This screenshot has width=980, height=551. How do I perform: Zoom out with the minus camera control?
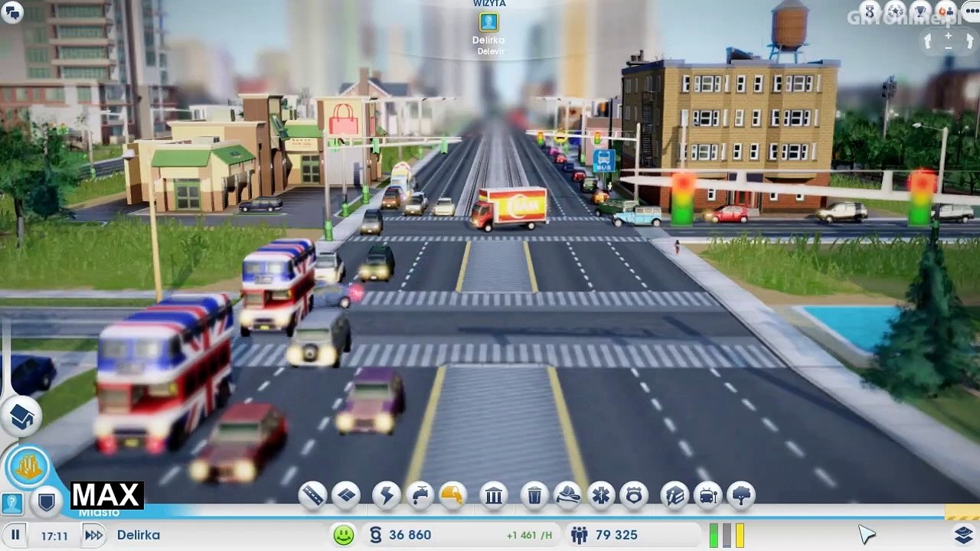pyautogui.click(x=949, y=47)
